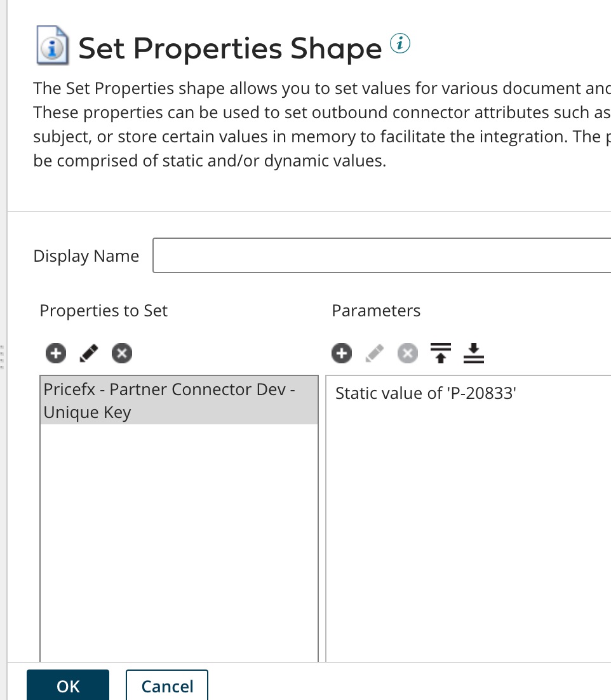
Task: Move the parameter up with the up arrow icon
Action: coord(440,353)
